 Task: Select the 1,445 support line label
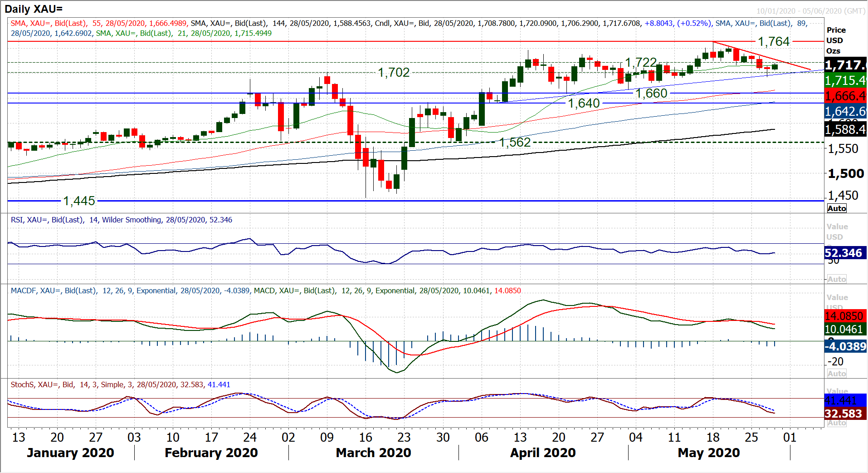(79, 201)
